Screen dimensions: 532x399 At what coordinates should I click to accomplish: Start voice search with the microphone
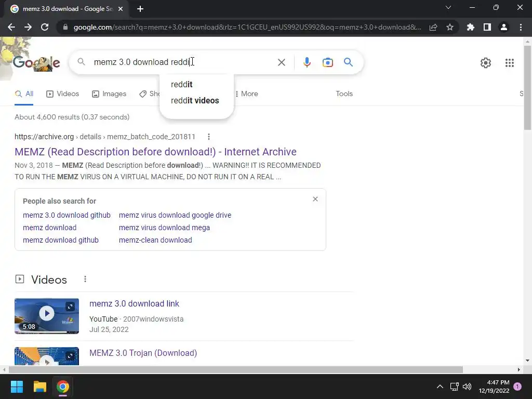tap(307, 62)
